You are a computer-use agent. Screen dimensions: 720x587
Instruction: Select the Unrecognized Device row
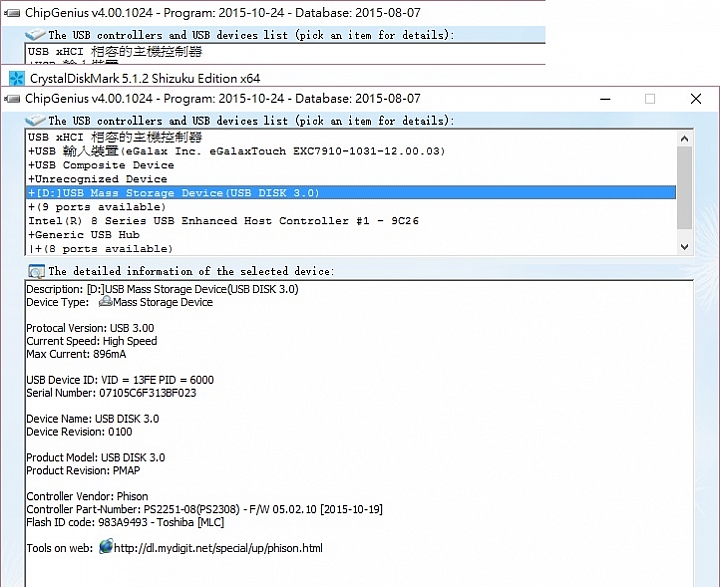coord(351,179)
